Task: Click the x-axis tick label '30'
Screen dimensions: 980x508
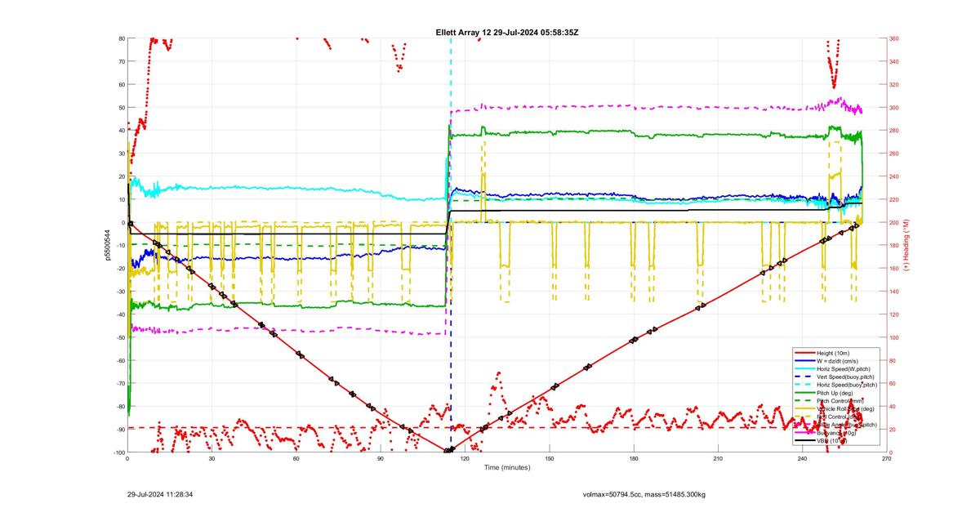Action: (x=212, y=459)
